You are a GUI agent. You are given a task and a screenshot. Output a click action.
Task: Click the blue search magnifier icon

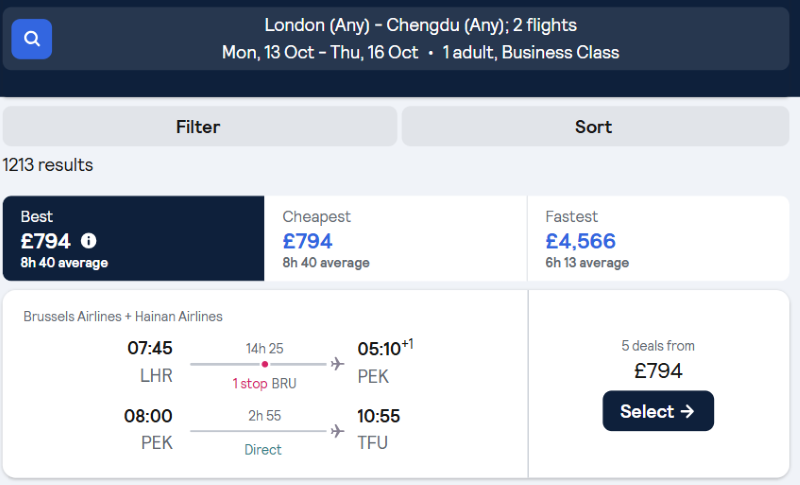click(x=32, y=39)
